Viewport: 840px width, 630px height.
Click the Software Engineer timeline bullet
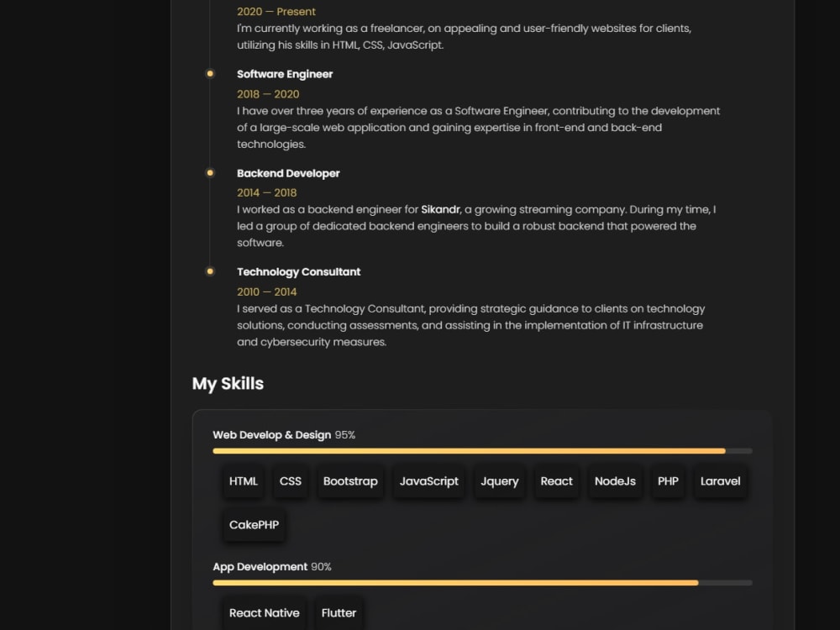(x=210, y=74)
